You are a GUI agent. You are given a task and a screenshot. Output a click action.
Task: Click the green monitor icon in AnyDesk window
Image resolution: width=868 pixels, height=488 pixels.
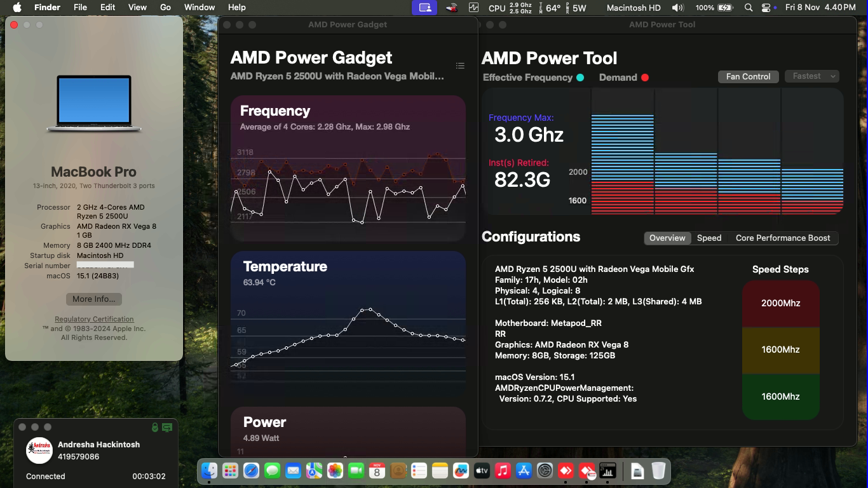(x=167, y=428)
